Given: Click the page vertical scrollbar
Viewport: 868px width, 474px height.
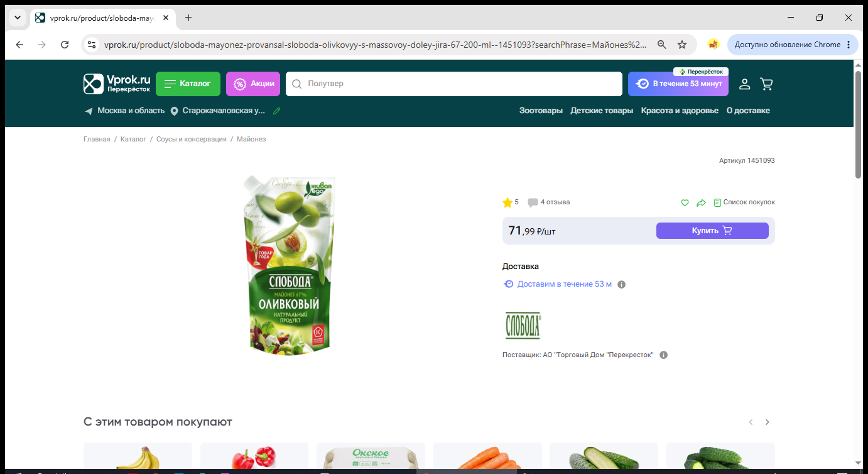Looking at the screenshot, I should 859,124.
